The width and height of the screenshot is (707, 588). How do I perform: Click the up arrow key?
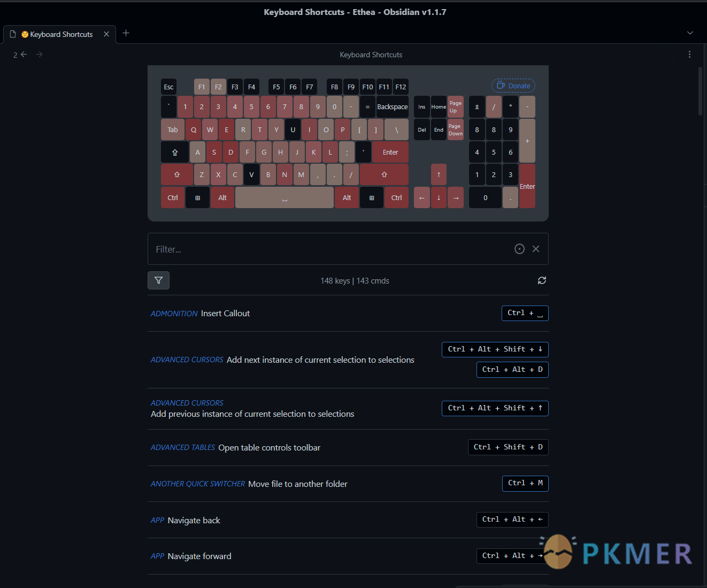439,174
